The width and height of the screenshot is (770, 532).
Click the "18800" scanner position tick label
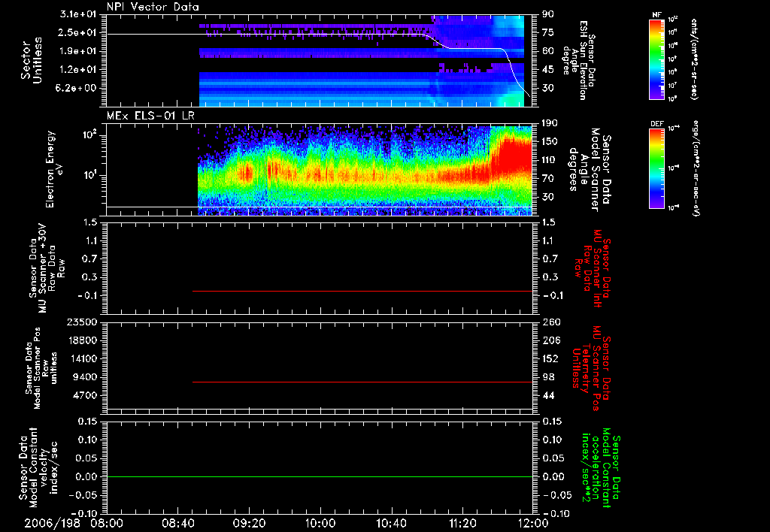81,340
